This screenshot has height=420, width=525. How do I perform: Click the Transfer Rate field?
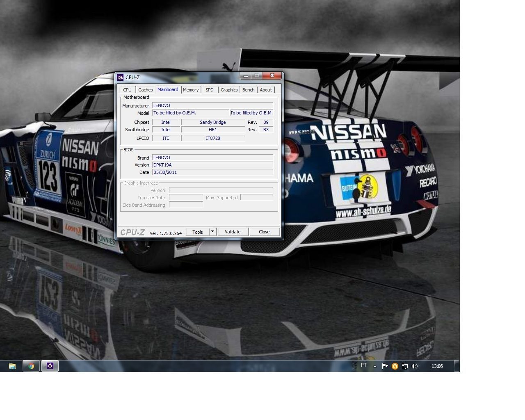186,198
